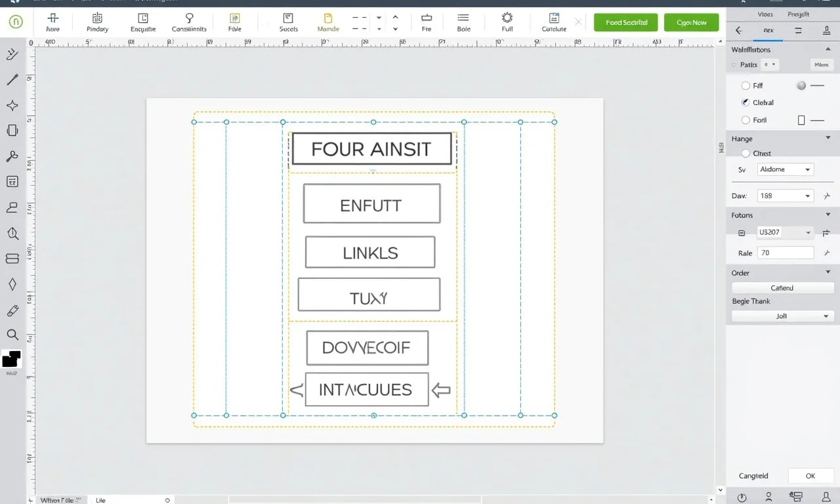Select the line drawing tool
This screenshot has width=840, height=504.
12,79
